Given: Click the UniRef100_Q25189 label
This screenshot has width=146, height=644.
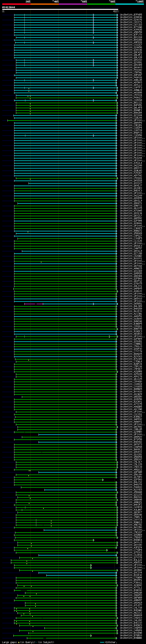Looking at the screenshot, I should pos(131,374).
